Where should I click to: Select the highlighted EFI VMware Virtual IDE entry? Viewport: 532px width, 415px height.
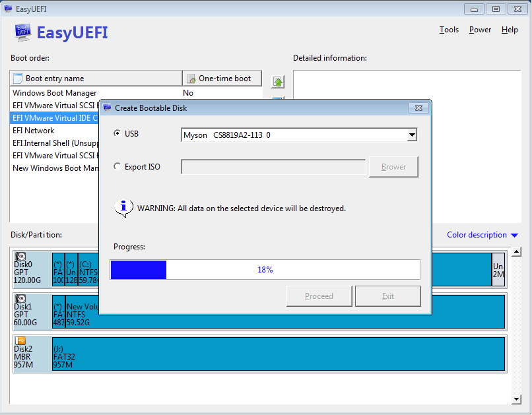click(55, 118)
